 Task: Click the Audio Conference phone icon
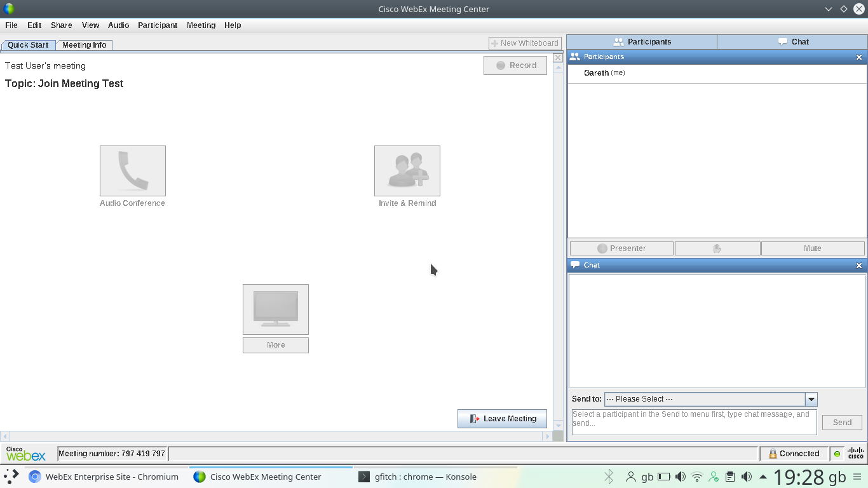point(133,171)
